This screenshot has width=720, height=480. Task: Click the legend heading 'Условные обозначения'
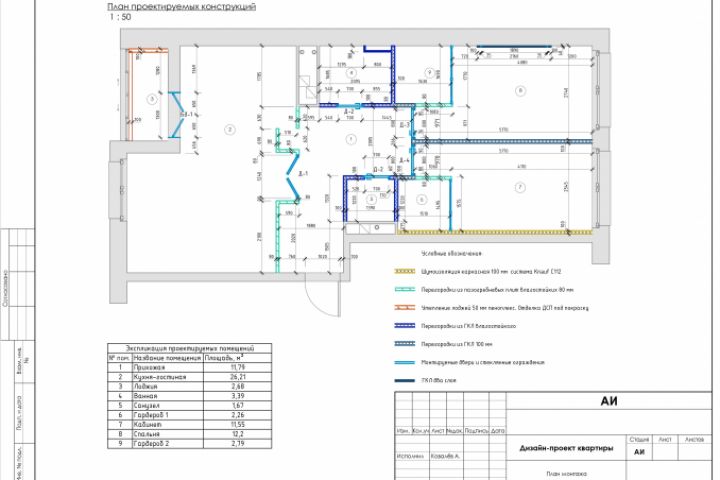[x=451, y=253]
